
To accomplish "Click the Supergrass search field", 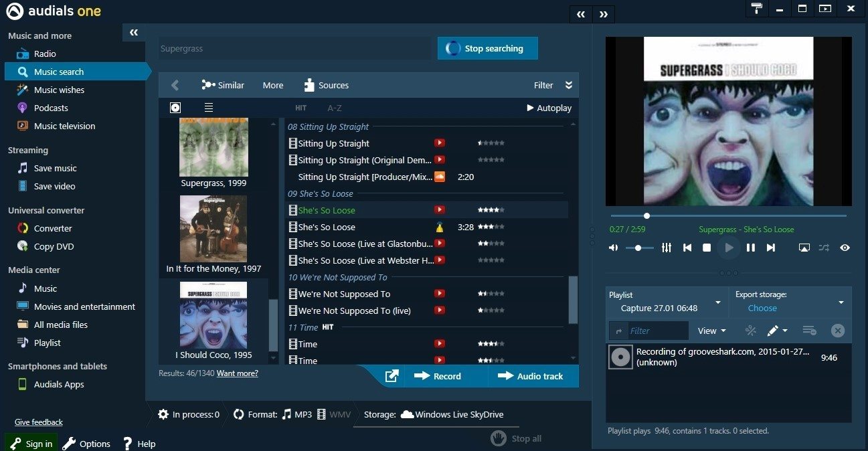I will (x=295, y=48).
